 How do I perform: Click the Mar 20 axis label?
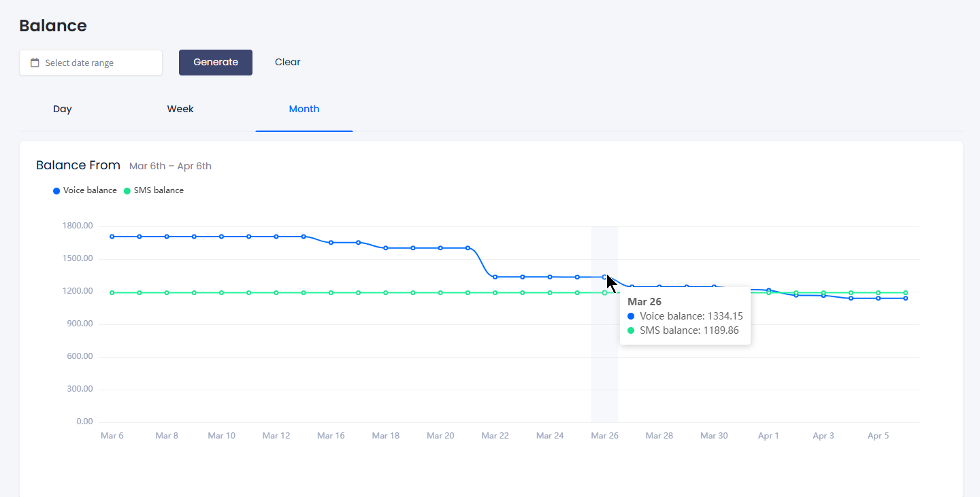point(440,435)
